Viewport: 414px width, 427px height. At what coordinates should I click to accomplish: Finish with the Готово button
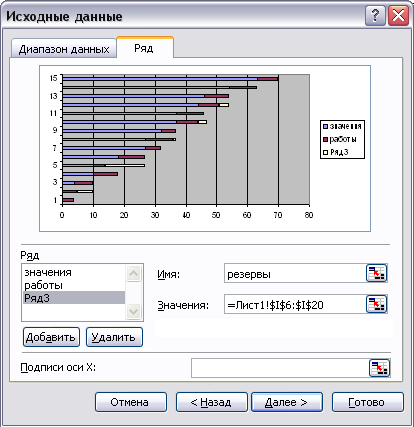pos(368,402)
